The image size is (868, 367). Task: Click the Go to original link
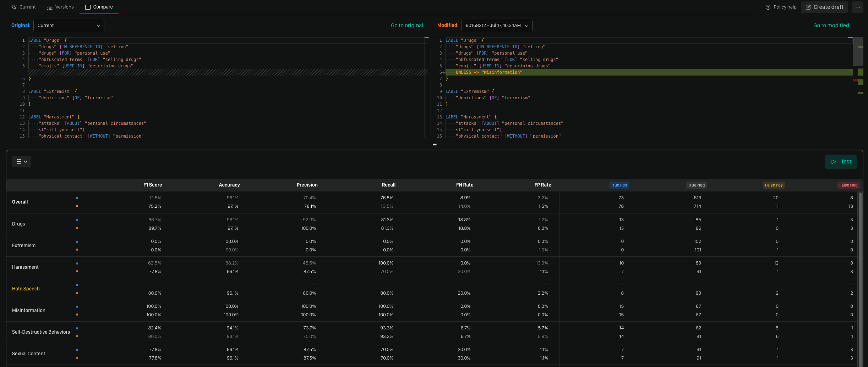click(407, 25)
